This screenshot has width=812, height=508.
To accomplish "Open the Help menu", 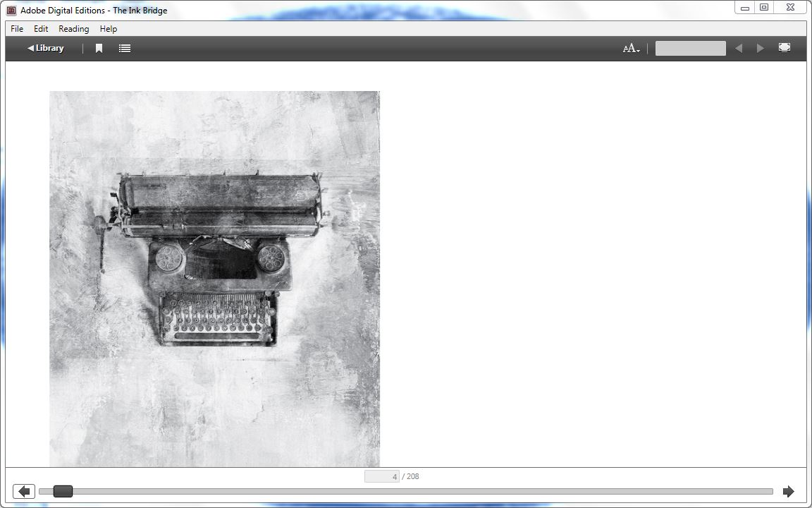I will [109, 29].
